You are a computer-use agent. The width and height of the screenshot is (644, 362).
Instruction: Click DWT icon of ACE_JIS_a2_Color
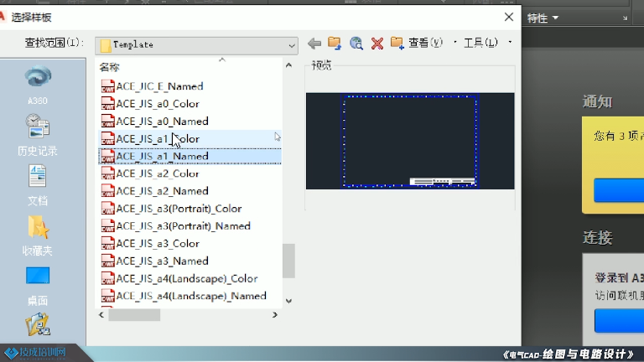(107, 173)
